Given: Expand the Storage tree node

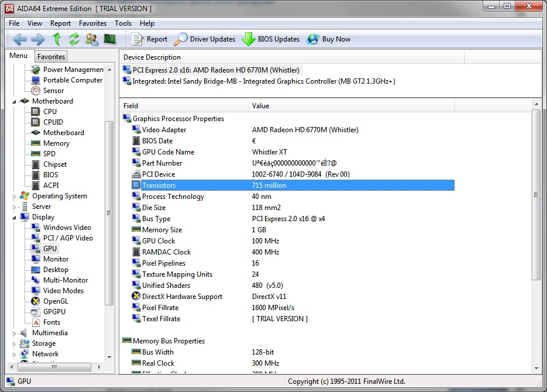Looking at the screenshot, I should click(14, 343).
